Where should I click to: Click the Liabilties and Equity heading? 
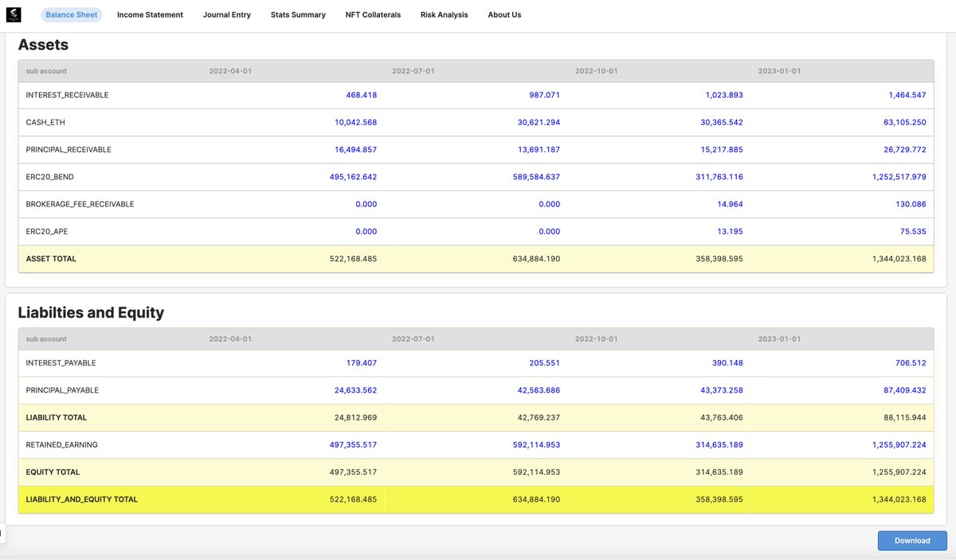(91, 312)
